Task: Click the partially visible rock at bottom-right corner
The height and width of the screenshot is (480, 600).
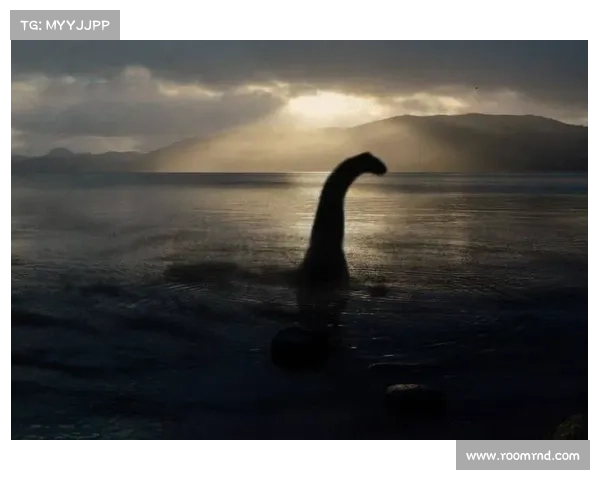Action: 574,428
